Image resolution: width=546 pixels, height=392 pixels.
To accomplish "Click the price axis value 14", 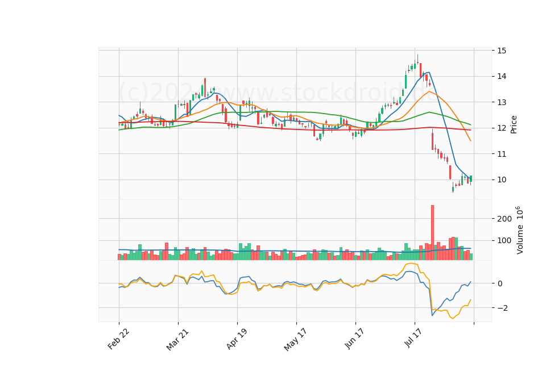I will pyautogui.click(x=502, y=77).
